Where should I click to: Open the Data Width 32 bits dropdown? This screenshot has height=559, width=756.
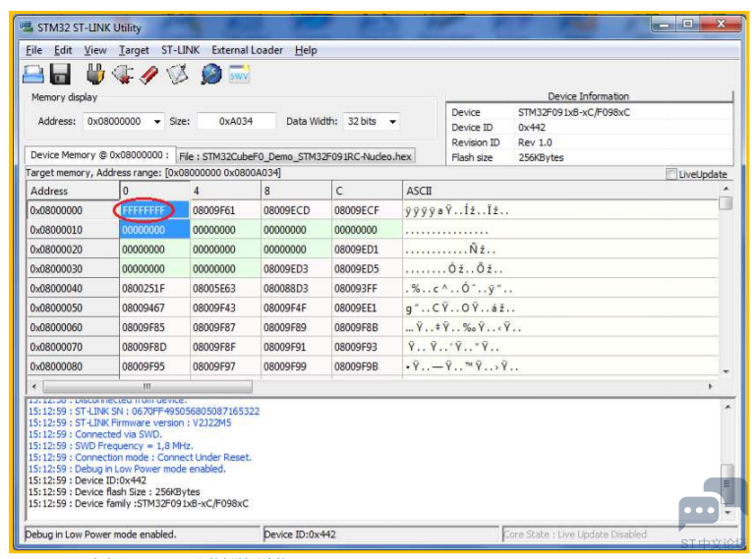393,122
